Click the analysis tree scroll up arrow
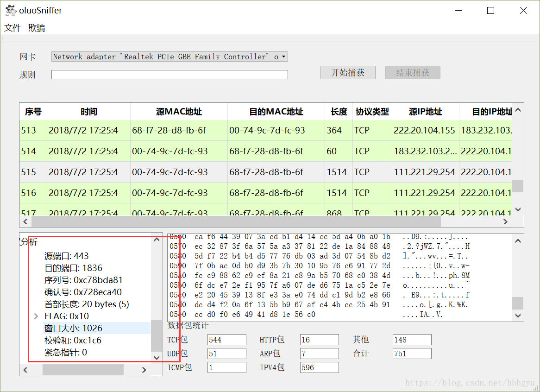Image resolution: width=540 pixels, height=392 pixels. tap(157, 240)
